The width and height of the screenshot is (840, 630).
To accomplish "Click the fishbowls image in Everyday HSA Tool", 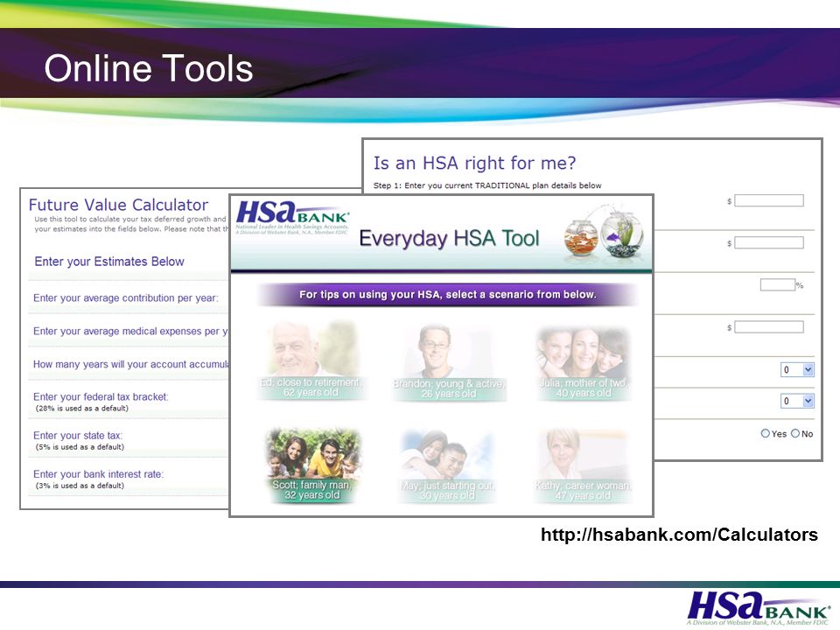I will click(x=604, y=231).
